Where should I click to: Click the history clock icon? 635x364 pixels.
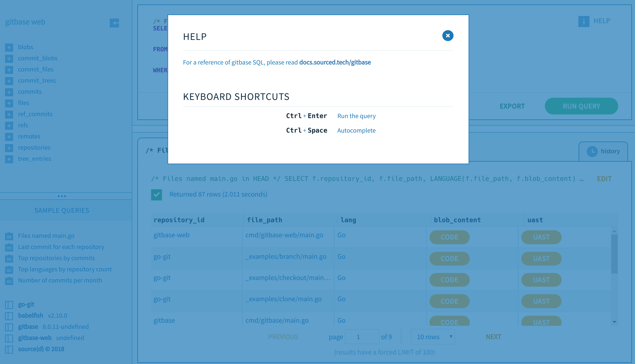pyautogui.click(x=592, y=151)
